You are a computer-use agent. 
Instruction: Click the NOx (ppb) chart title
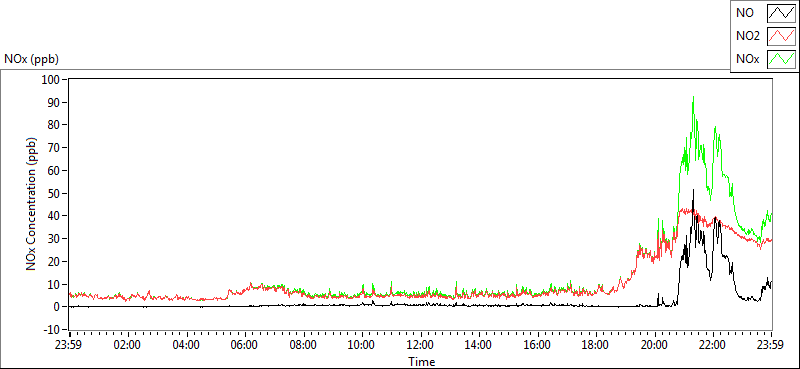point(31,59)
